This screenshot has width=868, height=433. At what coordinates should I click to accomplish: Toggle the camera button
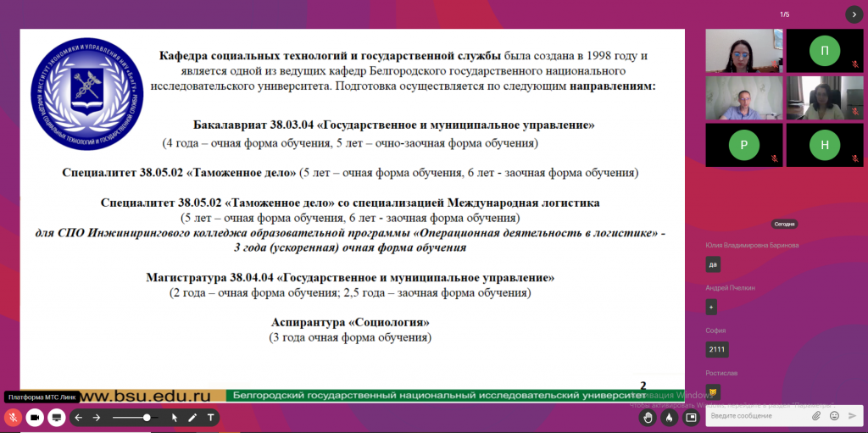(x=34, y=417)
